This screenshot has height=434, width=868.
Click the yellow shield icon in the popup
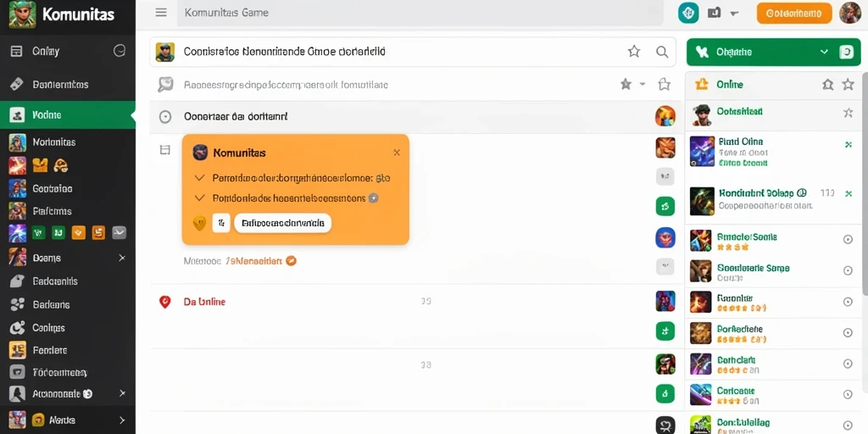(199, 223)
